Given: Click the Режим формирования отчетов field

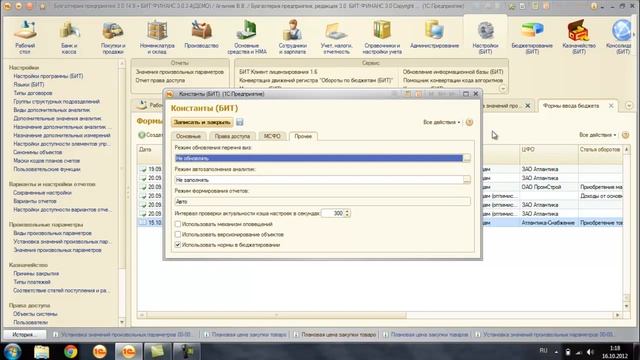Looking at the screenshot, I should click(x=322, y=201).
